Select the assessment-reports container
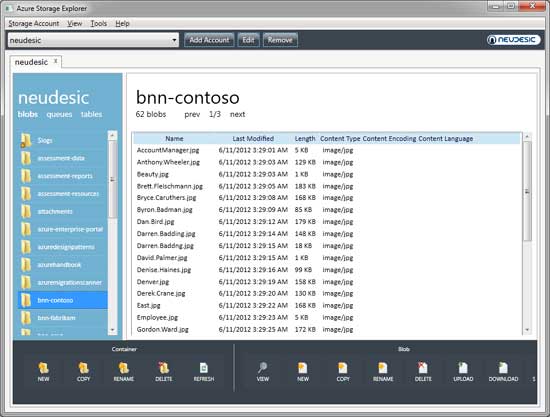Screen dimensions: 550x417 point(63,176)
